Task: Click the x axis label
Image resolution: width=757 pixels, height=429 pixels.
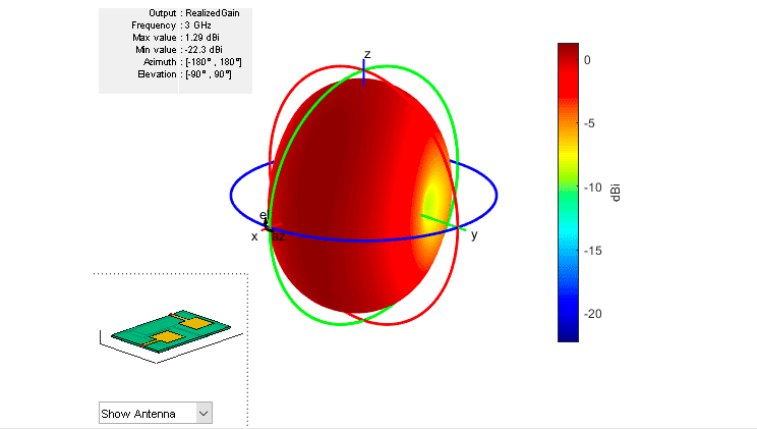Action: pos(254,236)
